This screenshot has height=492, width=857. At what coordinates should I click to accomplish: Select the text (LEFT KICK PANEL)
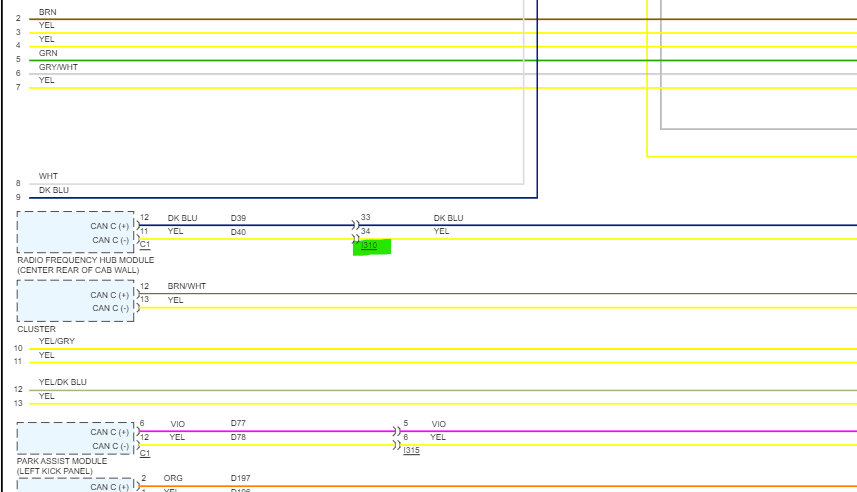(55, 471)
